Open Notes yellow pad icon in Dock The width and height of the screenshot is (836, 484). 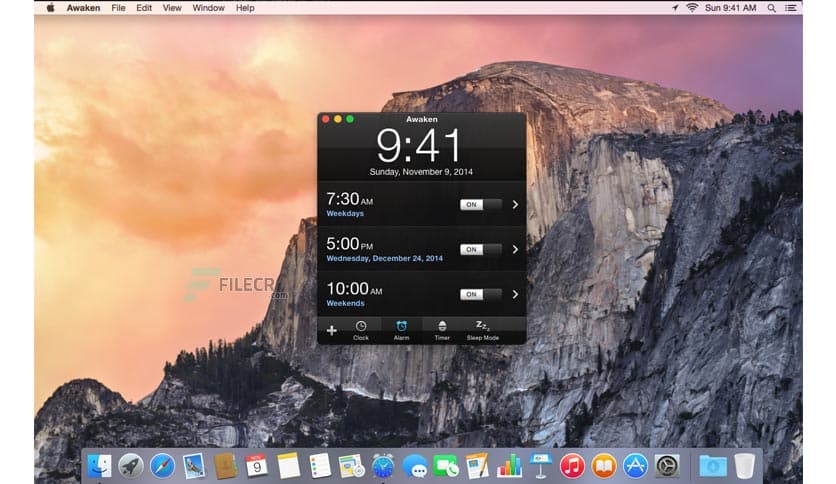point(288,466)
